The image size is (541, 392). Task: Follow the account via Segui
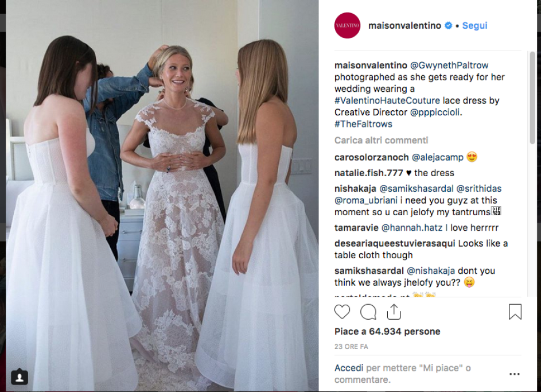pyautogui.click(x=475, y=25)
